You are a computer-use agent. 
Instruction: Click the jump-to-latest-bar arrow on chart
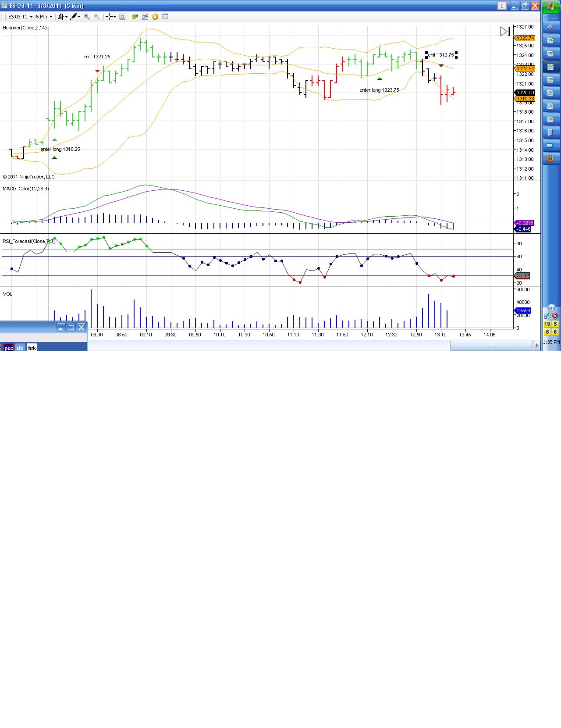click(505, 31)
